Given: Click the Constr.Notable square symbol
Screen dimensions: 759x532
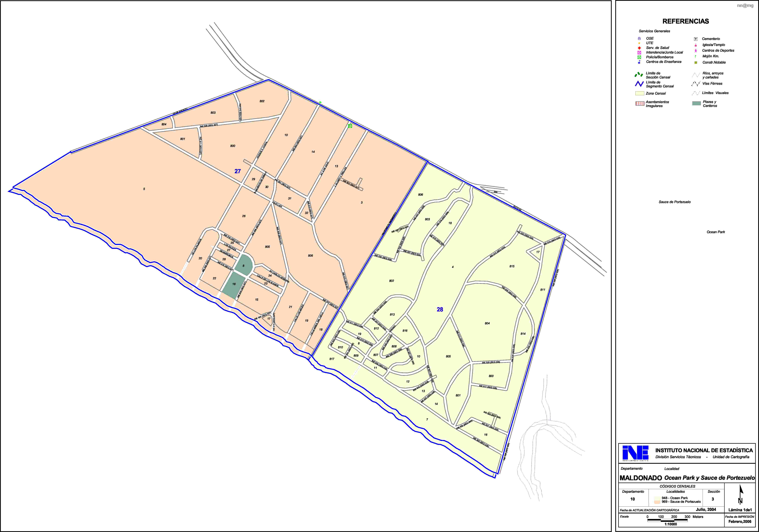Looking at the screenshot, I should [696, 62].
